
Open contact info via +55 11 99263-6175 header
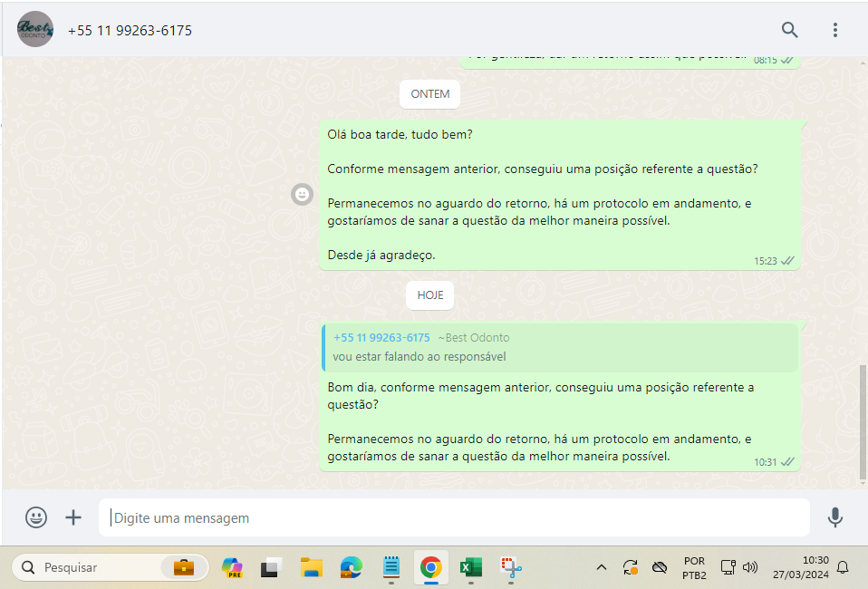(130, 31)
